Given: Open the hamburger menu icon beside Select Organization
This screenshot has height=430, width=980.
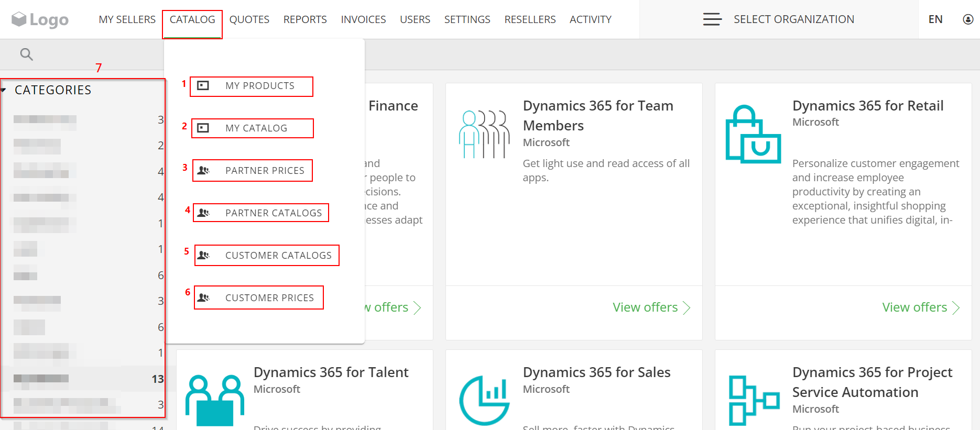Looking at the screenshot, I should tap(712, 19).
